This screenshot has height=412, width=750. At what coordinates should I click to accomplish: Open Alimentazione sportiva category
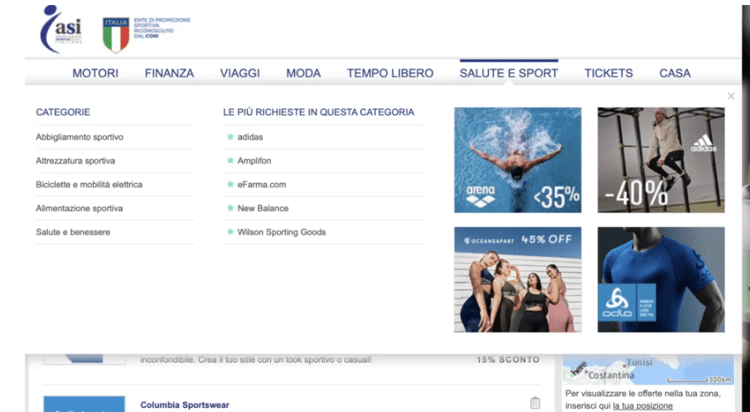79,208
